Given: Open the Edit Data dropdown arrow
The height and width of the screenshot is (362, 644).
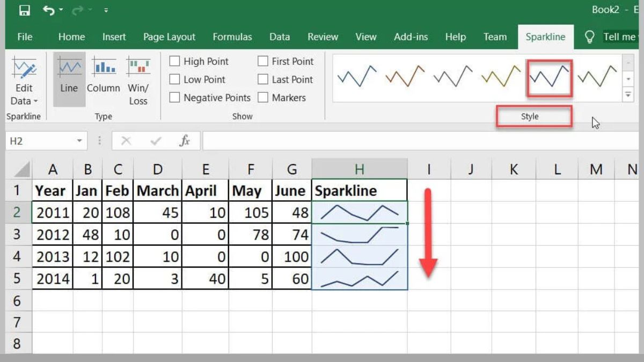Looking at the screenshot, I should (36, 101).
